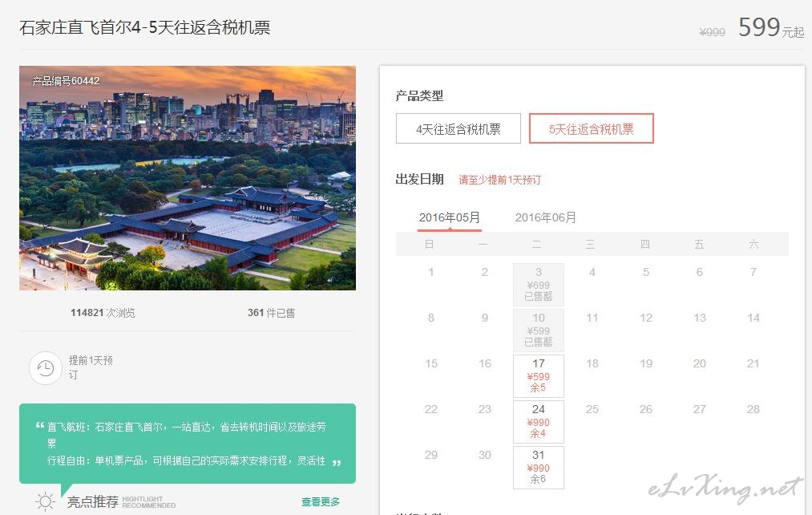The height and width of the screenshot is (515, 812).
Task: Open the 查看更多 link
Action: pyautogui.click(x=321, y=501)
